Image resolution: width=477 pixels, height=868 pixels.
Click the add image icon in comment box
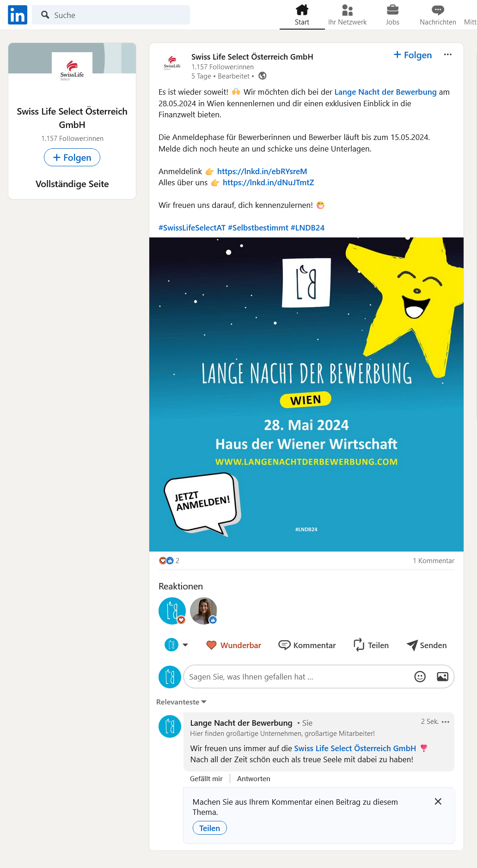[x=442, y=677]
